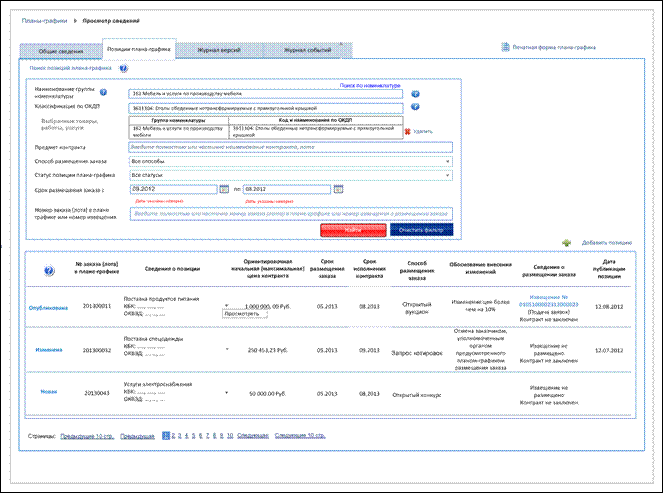
Task: Go to Планы-графики breadcrumb link
Action: click(x=44, y=21)
